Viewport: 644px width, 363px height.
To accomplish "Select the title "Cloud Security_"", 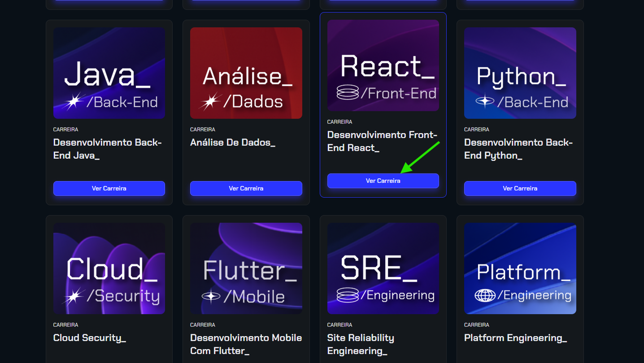I will pos(90,338).
